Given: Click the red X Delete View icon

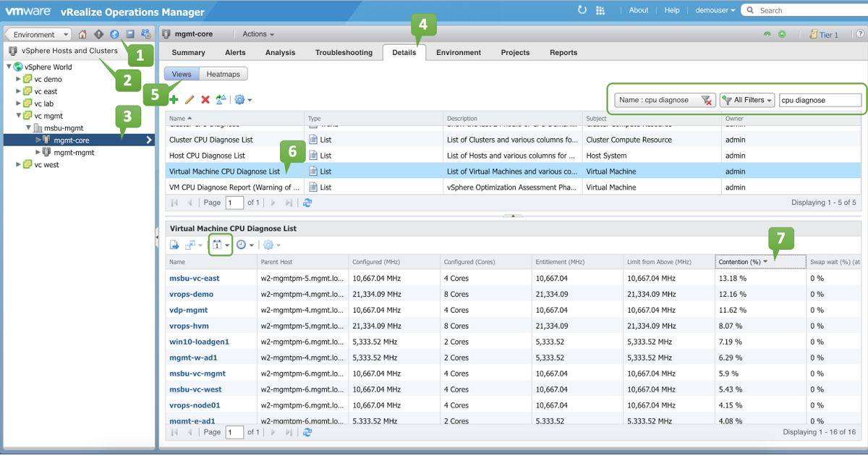Looking at the screenshot, I should 205,100.
